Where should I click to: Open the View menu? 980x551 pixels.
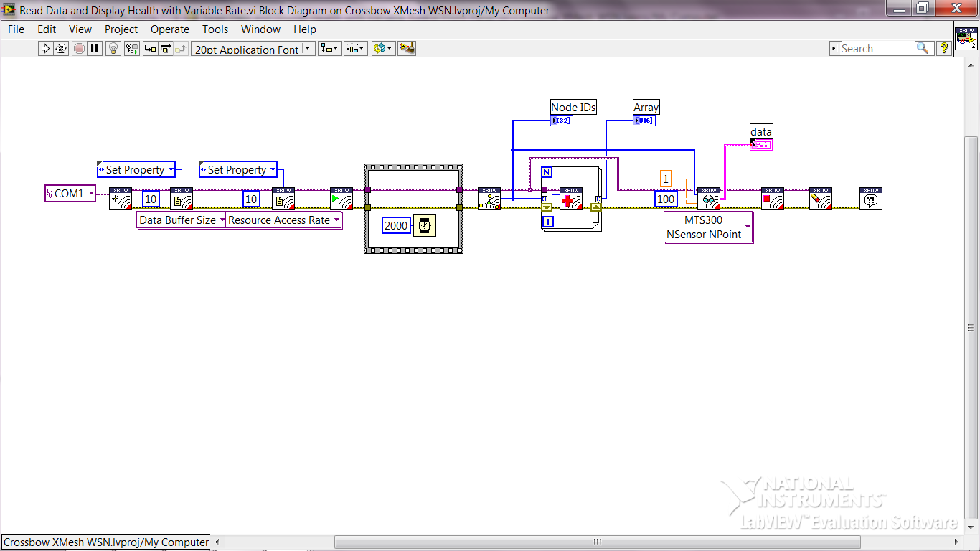[x=80, y=29]
